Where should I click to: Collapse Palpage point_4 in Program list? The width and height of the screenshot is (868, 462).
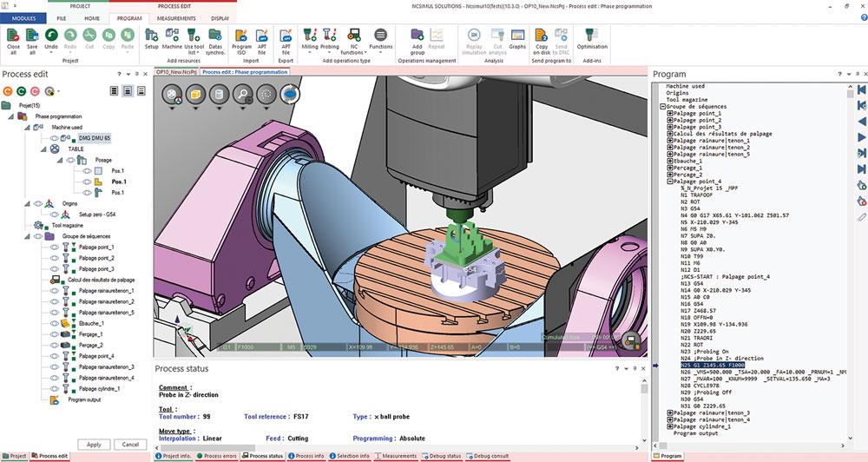tap(670, 181)
